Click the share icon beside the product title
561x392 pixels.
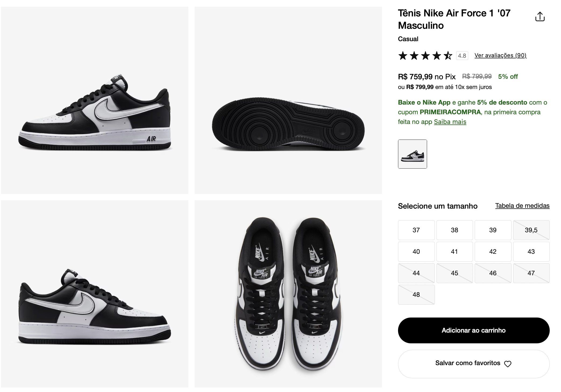[x=540, y=17]
